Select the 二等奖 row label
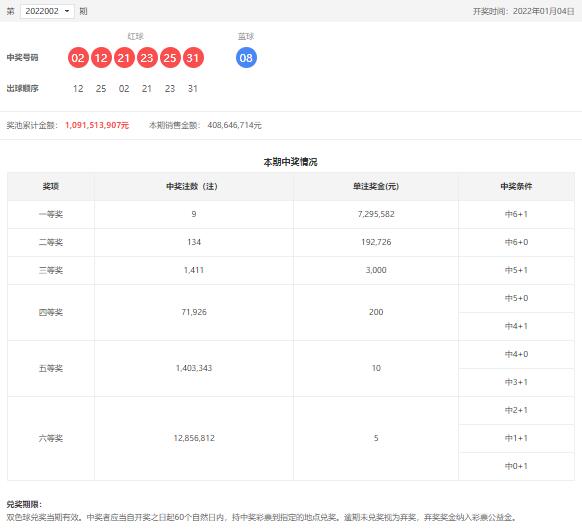This screenshot has width=582, height=532. pyautogui.click(x=51, y=242)
